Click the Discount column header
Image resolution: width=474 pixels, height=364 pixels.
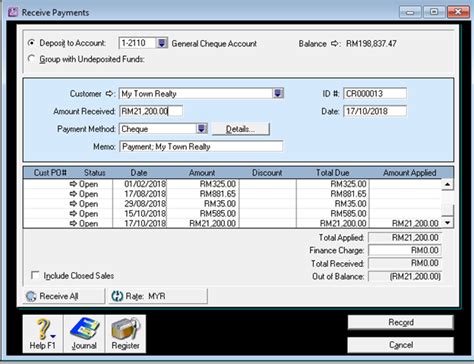[267, 173]
